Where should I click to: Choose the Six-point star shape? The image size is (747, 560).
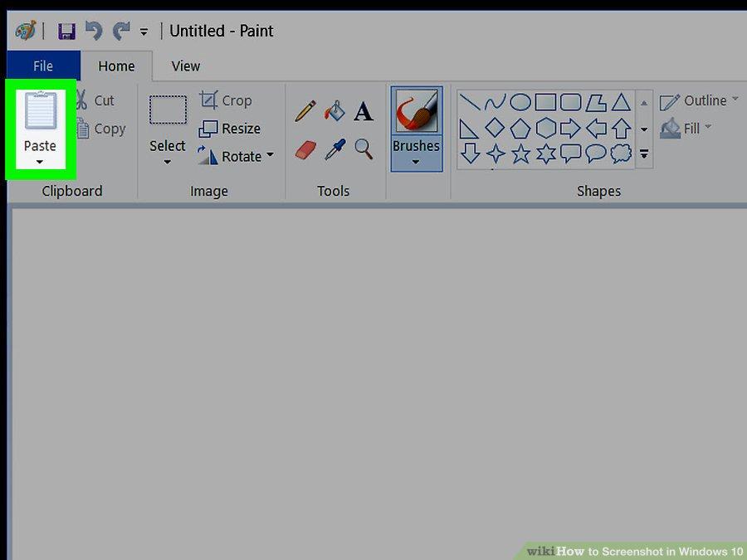546,153
